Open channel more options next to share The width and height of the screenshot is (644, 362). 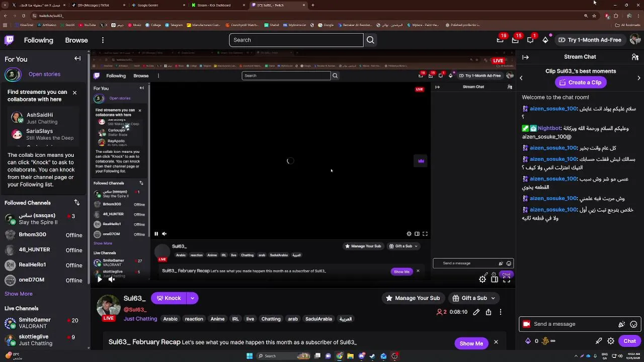click(x=500, y=312)
